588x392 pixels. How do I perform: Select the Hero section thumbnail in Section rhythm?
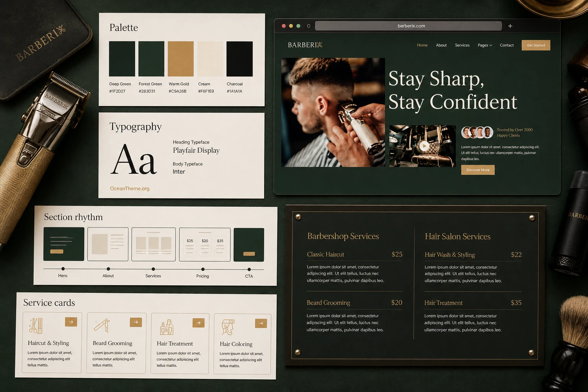click(x=64, y=244)
